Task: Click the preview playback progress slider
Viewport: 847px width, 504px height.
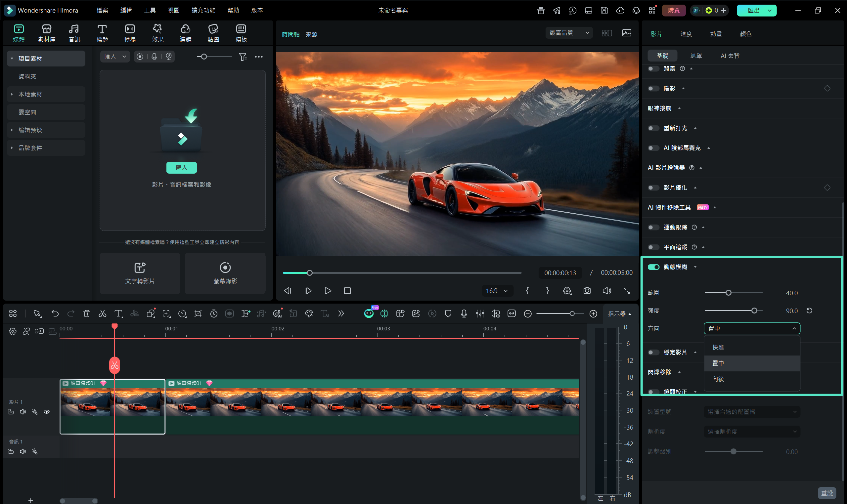Action: [402, 273]
